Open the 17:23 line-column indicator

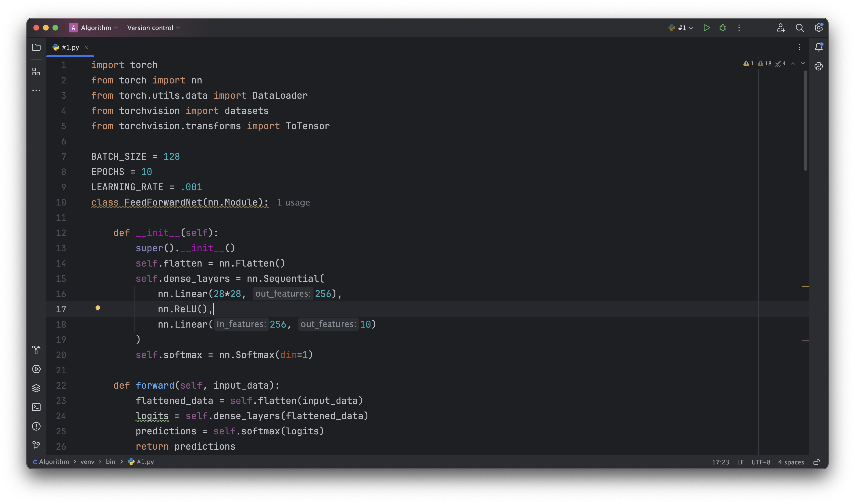tap(720, 462)
